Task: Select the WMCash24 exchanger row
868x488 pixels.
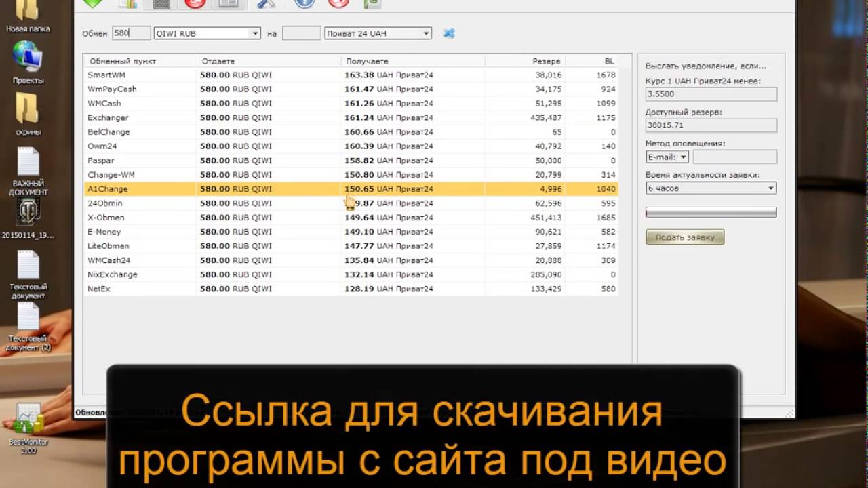Action: tap(351, 260)
